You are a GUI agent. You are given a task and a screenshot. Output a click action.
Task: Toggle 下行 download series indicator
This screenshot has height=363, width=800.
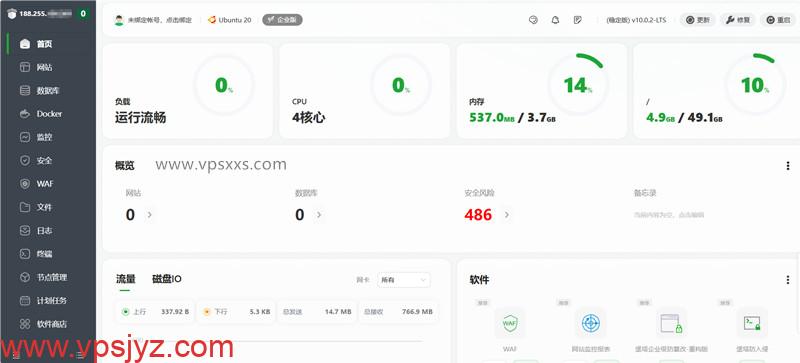coord(206,311)
